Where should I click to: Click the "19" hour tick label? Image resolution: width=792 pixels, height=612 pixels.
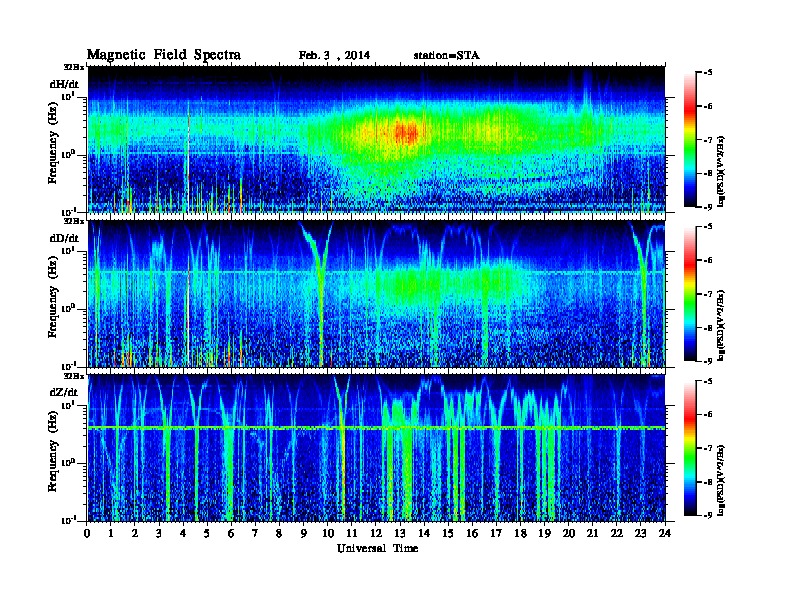point(544,533)
